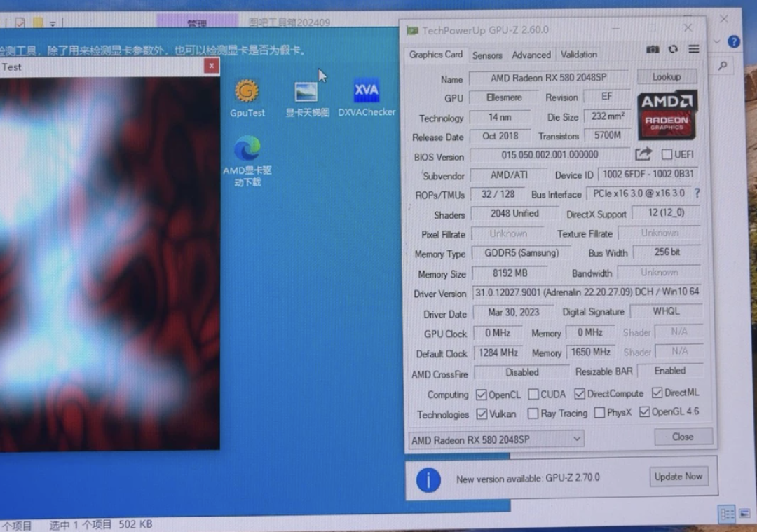Toggle the OpenCL checkbox
This screenshot has height=532, width=757.
pyautogui.click(x=481, y=395)
